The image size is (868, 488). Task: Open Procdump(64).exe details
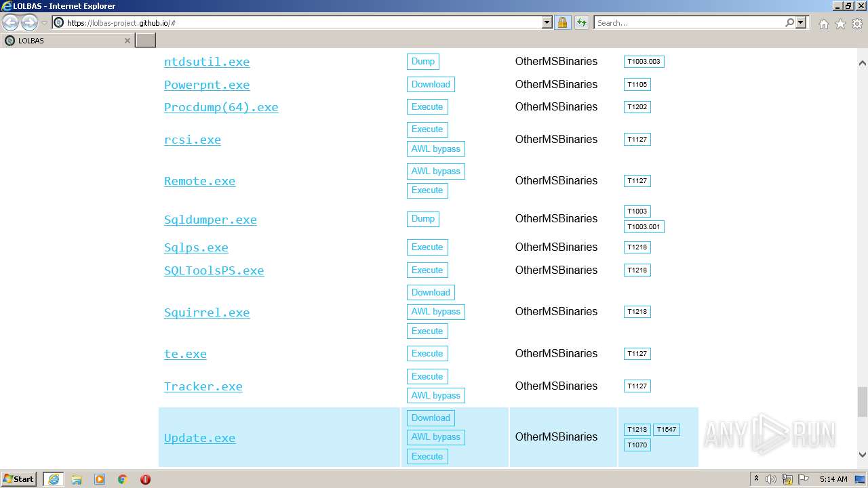[x=221, y=107]
